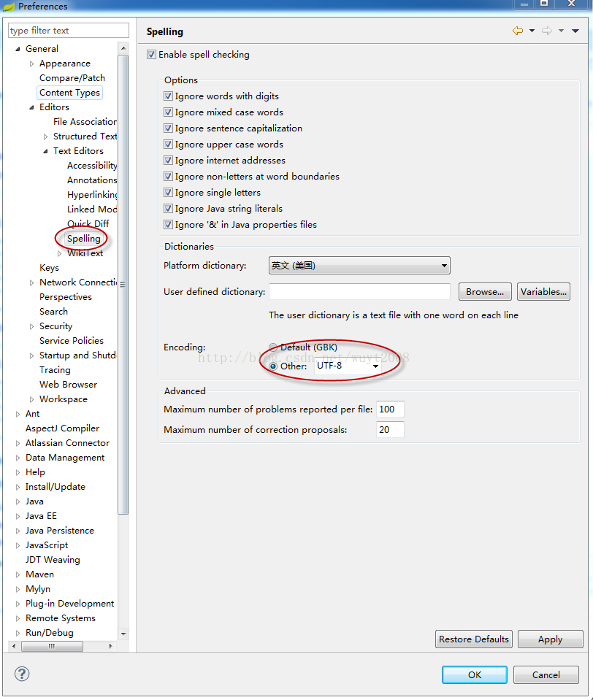Toggle Ignore non-letters at word boundaries
This screenshot has width=593, height=700.
tap(169, 177)
